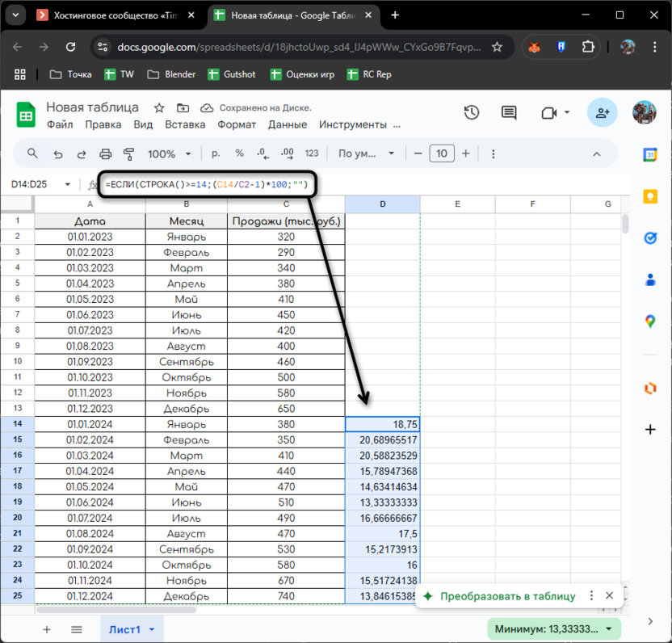Click the undo arrow in toolbar
This screenshot has width=672, height=643.
click(x=57, y=153)
